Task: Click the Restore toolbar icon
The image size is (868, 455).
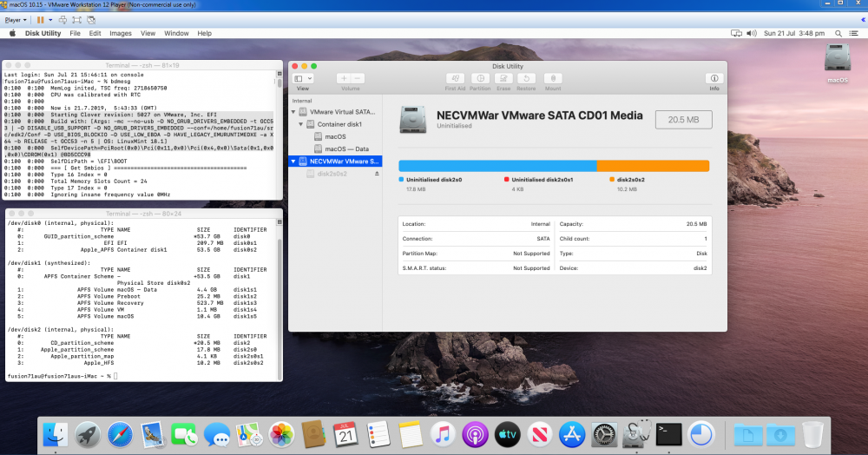Action: 527,79
